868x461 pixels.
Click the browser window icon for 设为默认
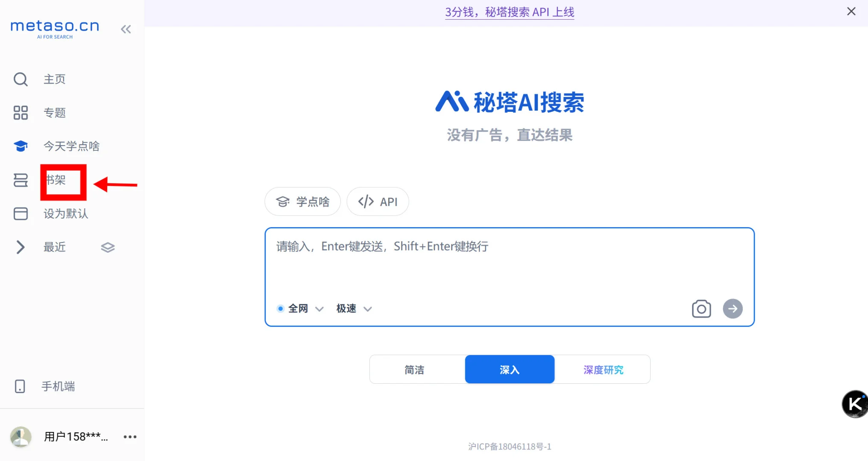coord(21,213)
